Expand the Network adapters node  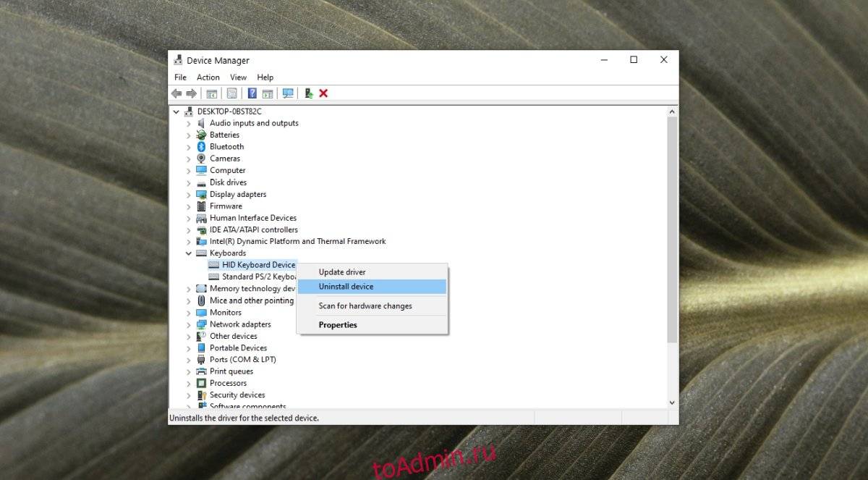point(189,324)
